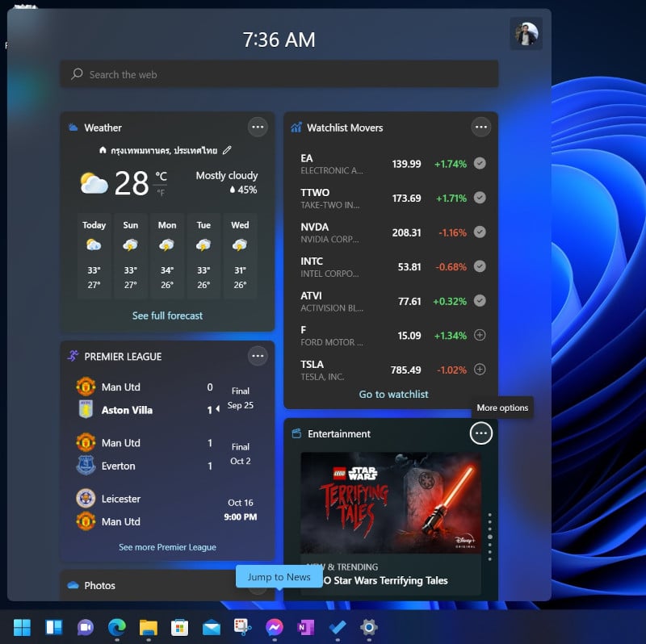This screenshot has height=644, width=646.
Task: Click the Search the web field
Action: pyautogui.click(x=279, y=74)
